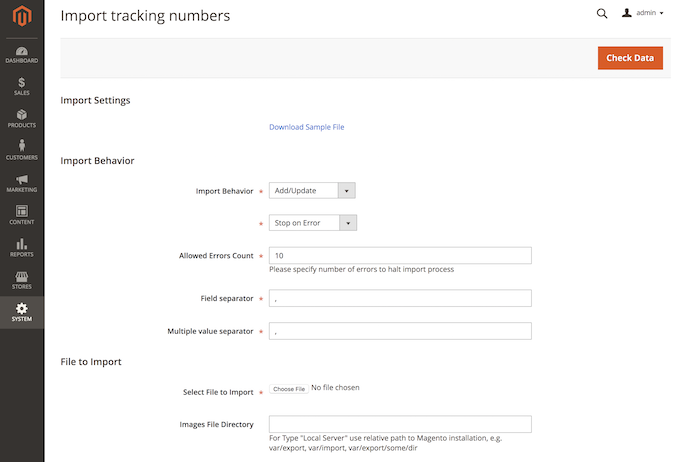Click the Download Sample File link
685x462 pixels.
(x=306, y=127)
